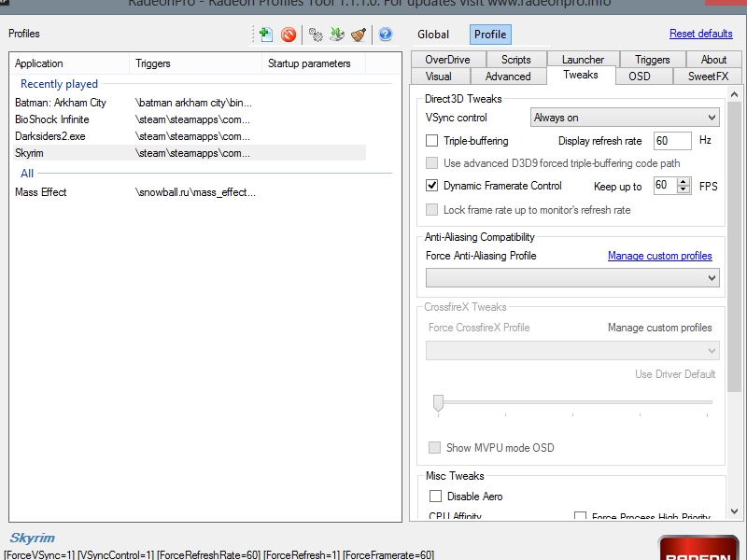Click the Application column header
This screenshot has width=747, height=560.
click(69, 63)
